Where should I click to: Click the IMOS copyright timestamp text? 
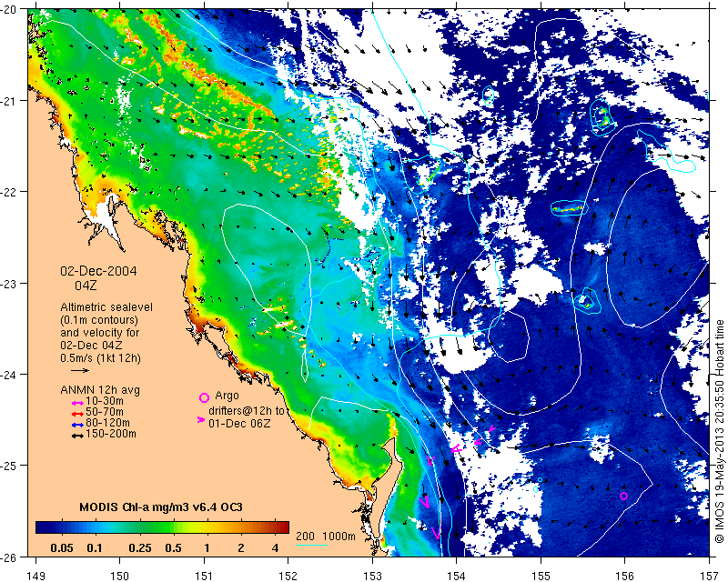coord(720,432)
